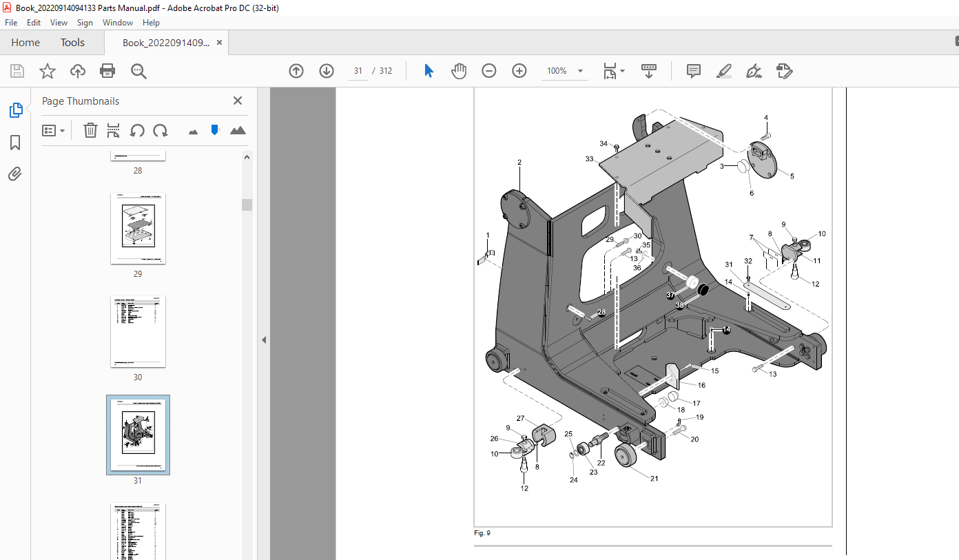Click the '312' total pages text

tap(386, 71)
